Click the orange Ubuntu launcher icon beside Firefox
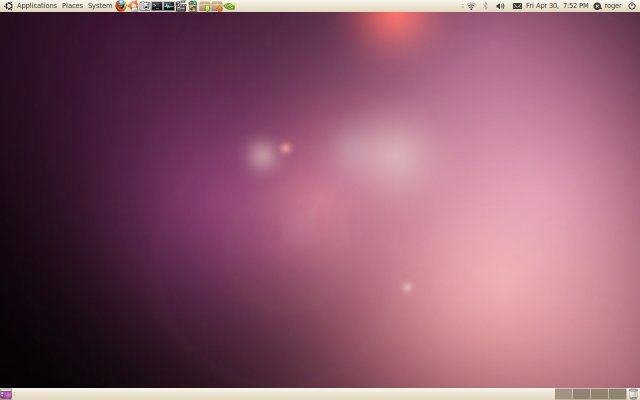Image resolution: width=640 pixels, height=400 pixels. pyautogui.click(x=133, y=6)
